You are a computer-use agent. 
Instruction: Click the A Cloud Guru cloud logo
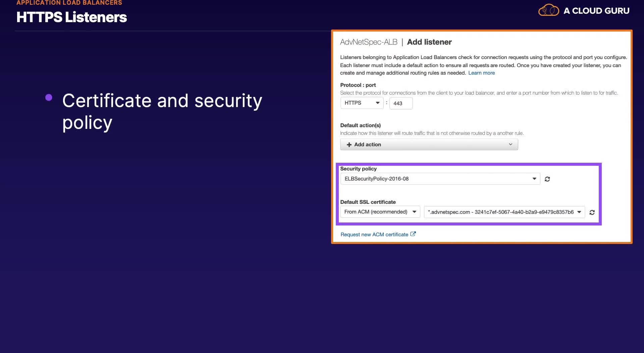[548, 10]
